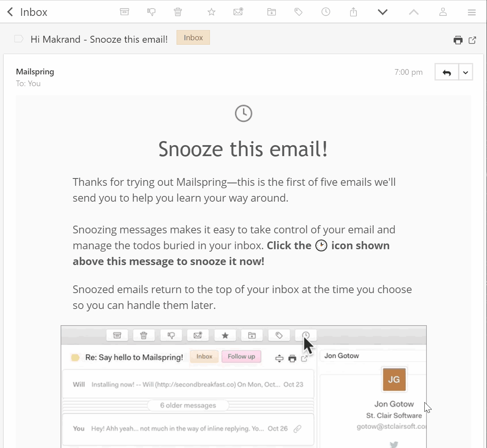The width and height of the screenshot is (487, 448).
Task: Move the email to trash
Action: tap(178, 12)
